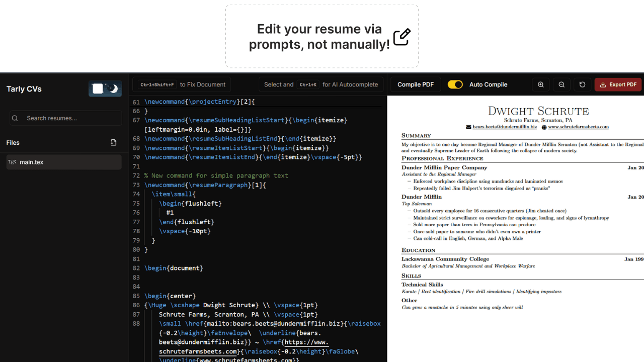
Task: Open main.tex in the file list
Action: pos(32,162)
